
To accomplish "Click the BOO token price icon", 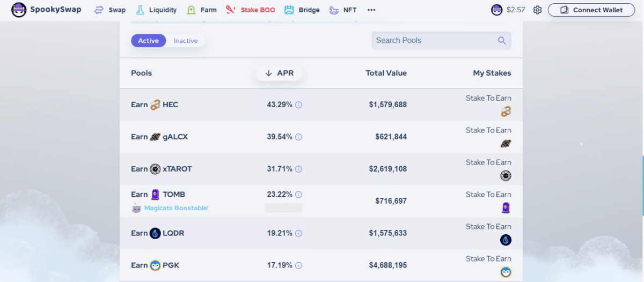I will coord(497,10).
